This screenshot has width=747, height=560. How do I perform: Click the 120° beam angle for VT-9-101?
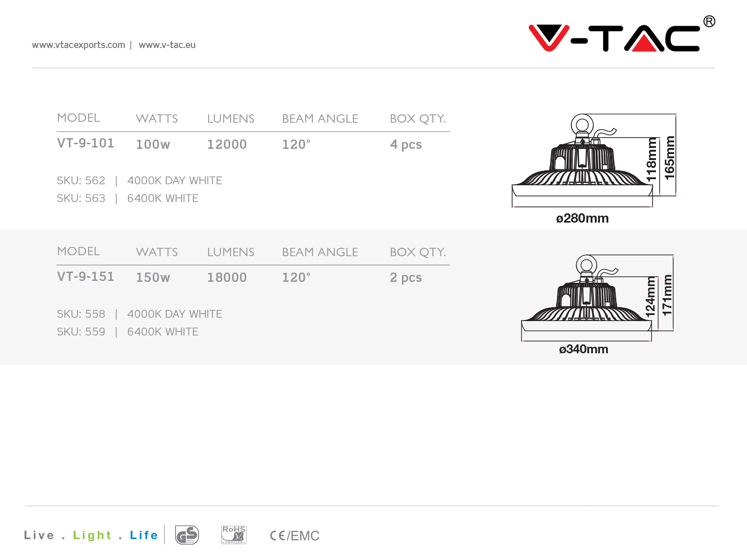tap(296, 145)
